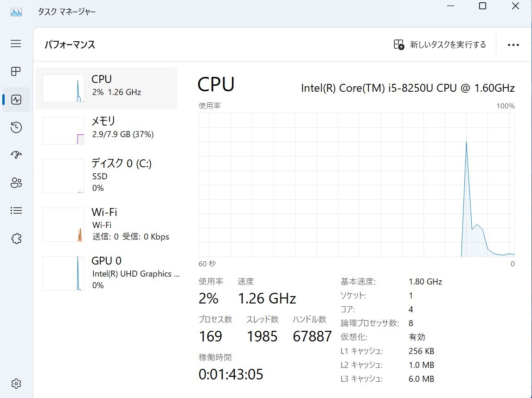Open the hamburger navigation menu

tap(16, 44)
